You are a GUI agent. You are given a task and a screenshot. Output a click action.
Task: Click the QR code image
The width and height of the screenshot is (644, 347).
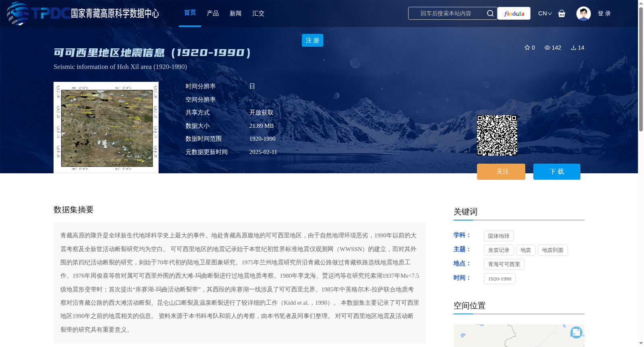point(497,135)
